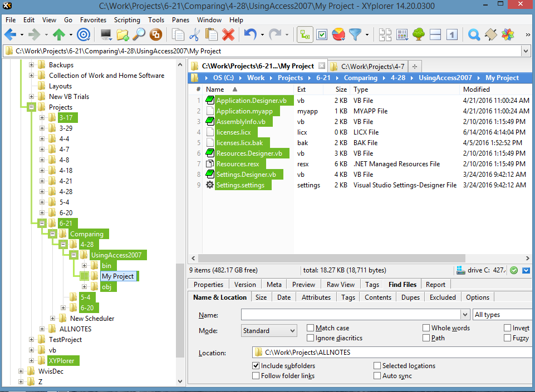Switch to the Contents tab

coord(377,297)
